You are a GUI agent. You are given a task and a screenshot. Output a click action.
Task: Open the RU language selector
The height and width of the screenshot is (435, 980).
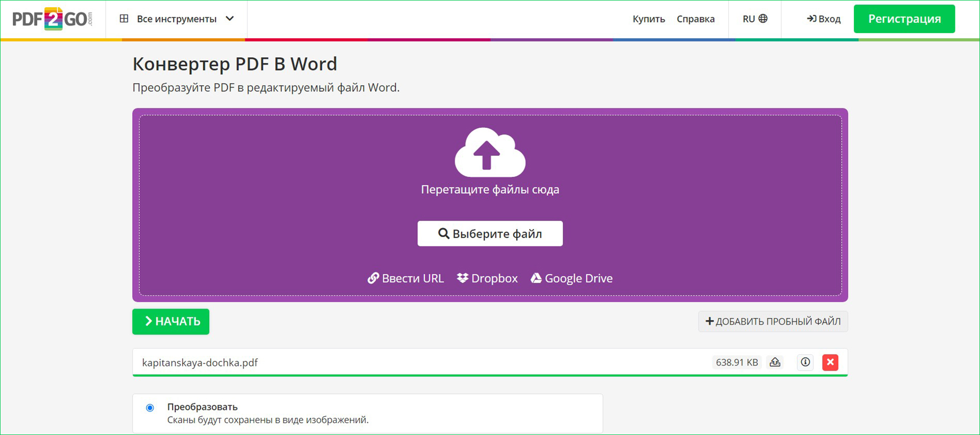(x=755, y=19)
